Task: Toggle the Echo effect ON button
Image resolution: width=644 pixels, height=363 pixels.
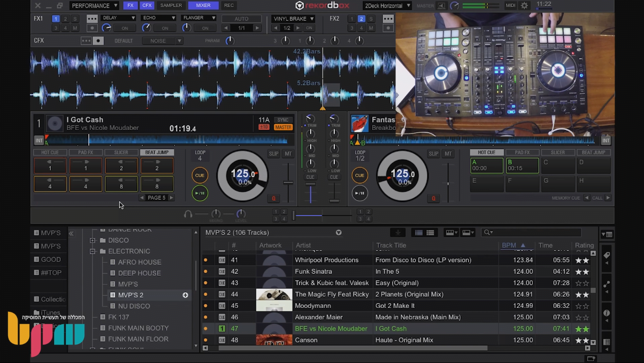Action: (x=165, y=28)
